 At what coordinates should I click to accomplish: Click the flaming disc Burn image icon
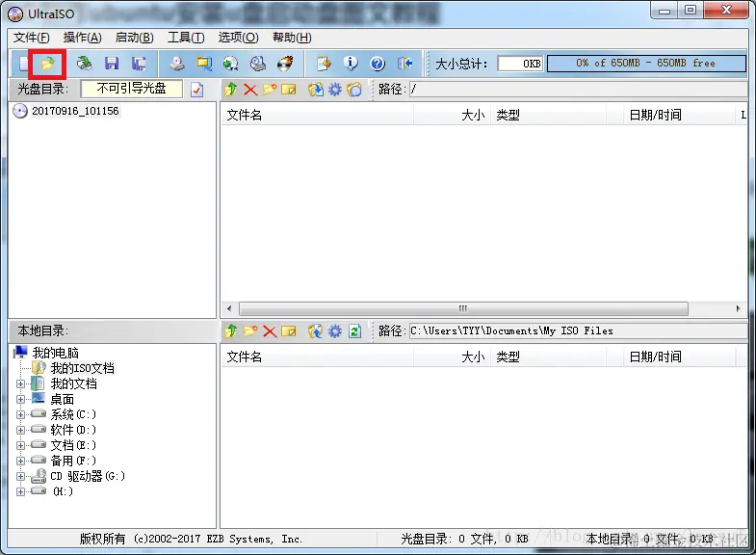click(285, 64)
